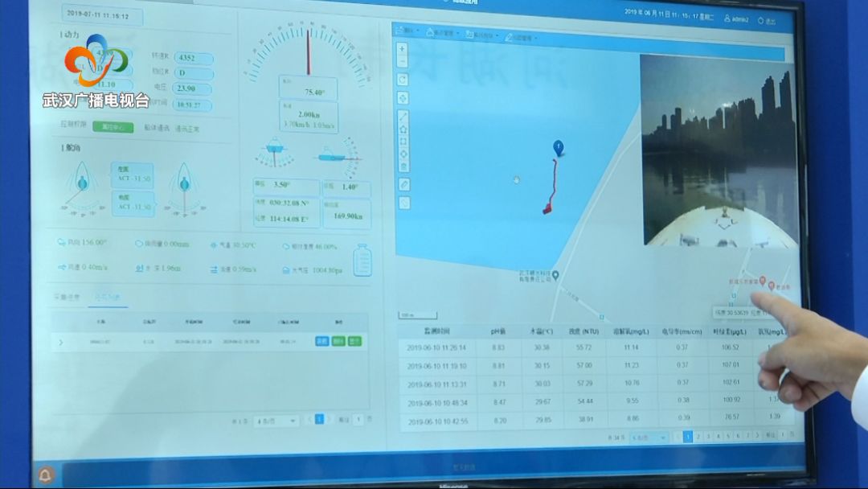Click the humidity icon beside 46.00%
This screenshot has width=868, height=489.
tap(285, 246)
